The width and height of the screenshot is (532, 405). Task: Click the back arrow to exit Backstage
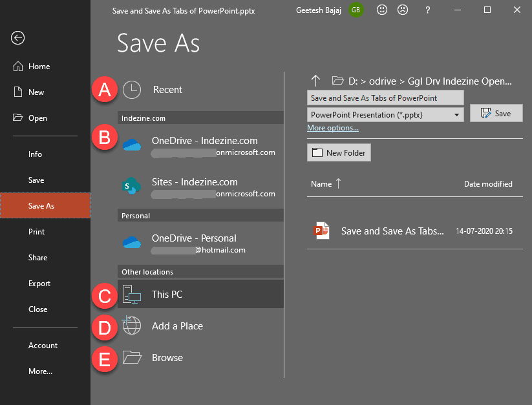[x=17, y=38]
